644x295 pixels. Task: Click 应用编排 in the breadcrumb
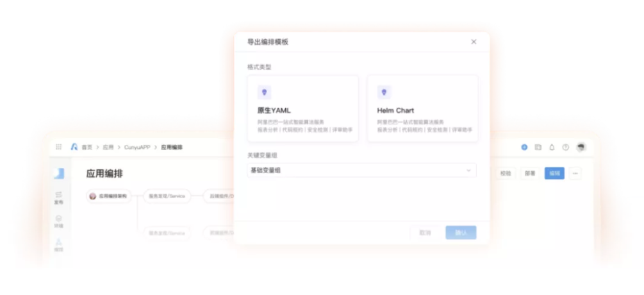point(172,147)
